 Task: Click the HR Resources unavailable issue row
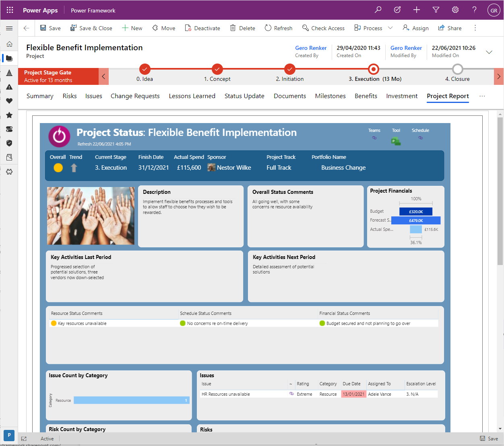[319, 394]
